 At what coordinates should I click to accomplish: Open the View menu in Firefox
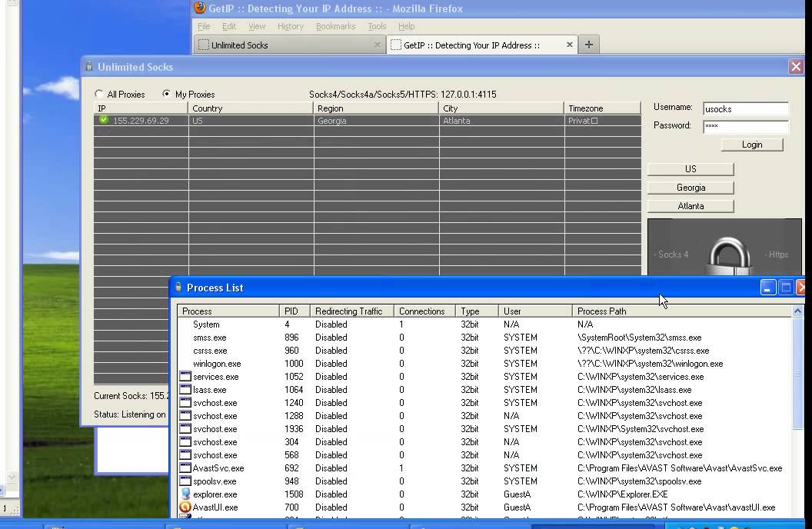[257, 26]
